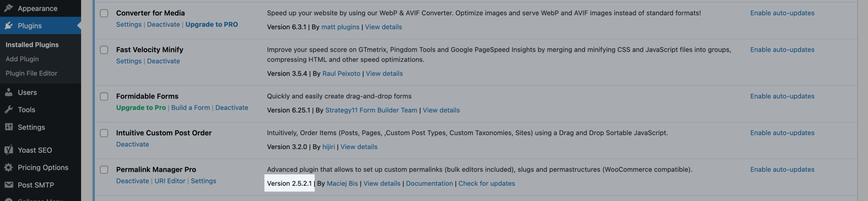868x201 pixels.
Task: Deactivate the Intuitive Custom Post Order plugin
Action: tap(132, 144)
